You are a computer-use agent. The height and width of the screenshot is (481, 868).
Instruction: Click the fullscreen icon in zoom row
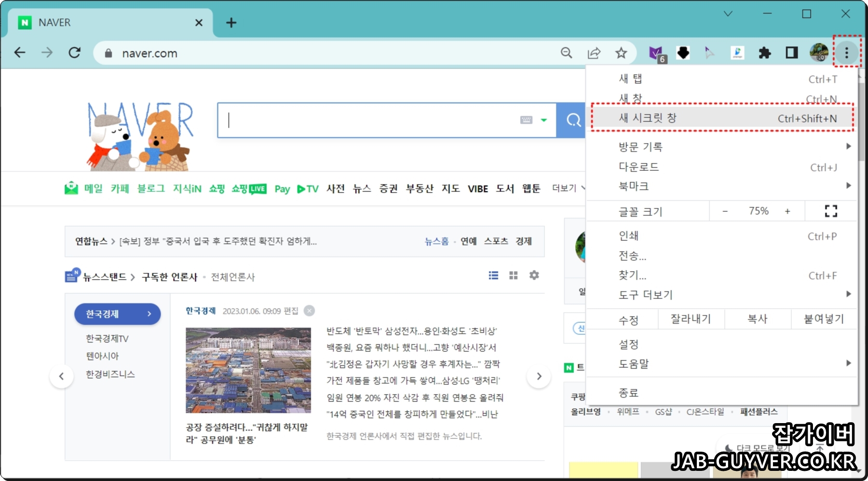tap(830, 211)
